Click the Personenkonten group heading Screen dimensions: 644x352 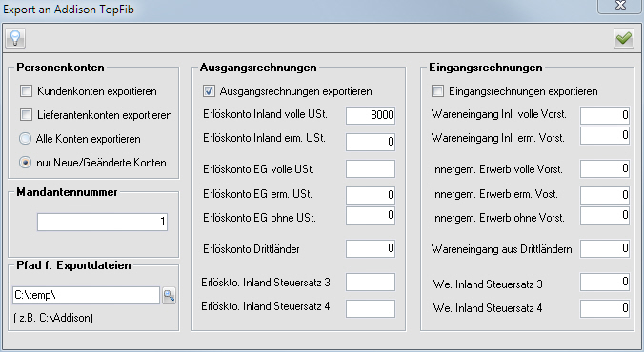[60, 68]
